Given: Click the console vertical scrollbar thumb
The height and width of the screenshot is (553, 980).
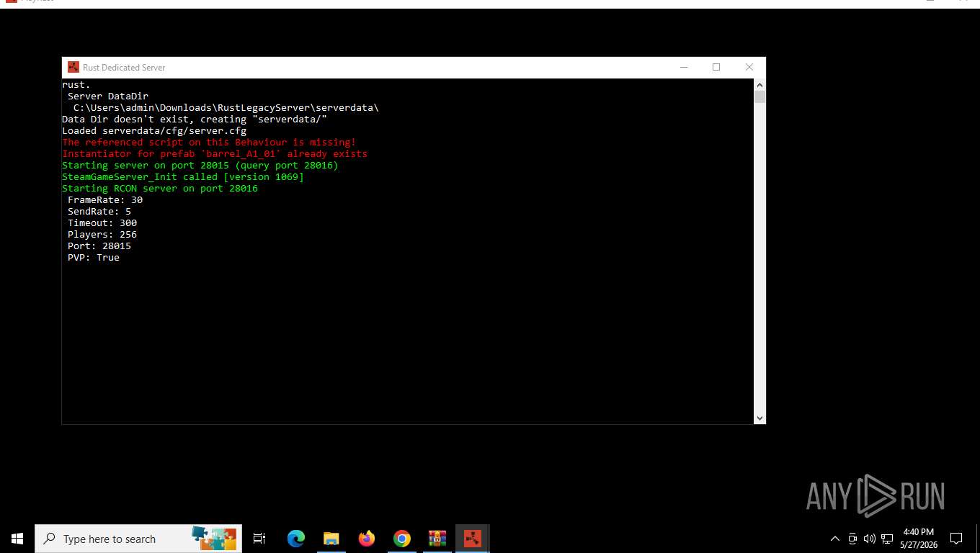Looking at the screenshot, I should click(759, 96).
